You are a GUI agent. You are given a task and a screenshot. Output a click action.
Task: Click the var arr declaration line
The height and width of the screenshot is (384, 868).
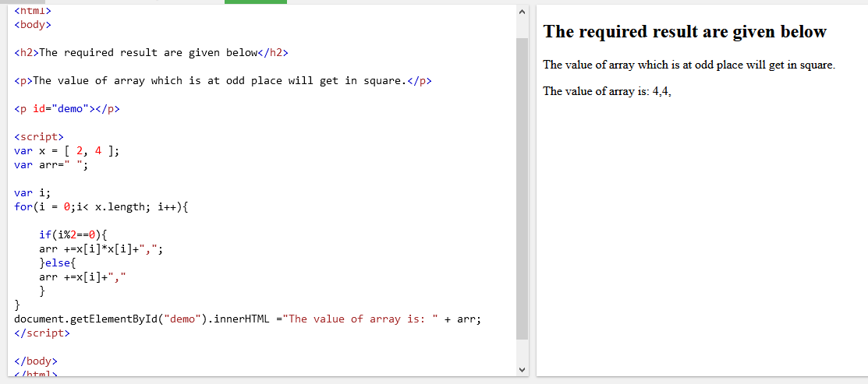pyautogui.click(x=51, y=165)
